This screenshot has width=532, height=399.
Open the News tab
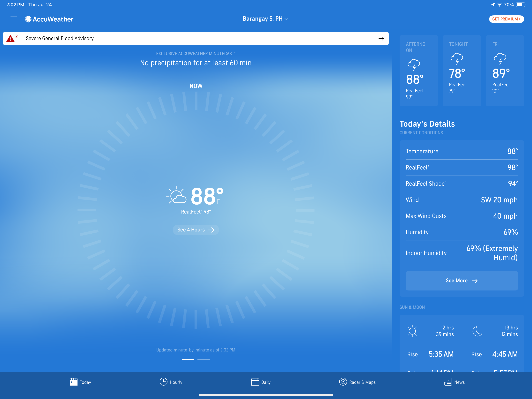point(454,382)
